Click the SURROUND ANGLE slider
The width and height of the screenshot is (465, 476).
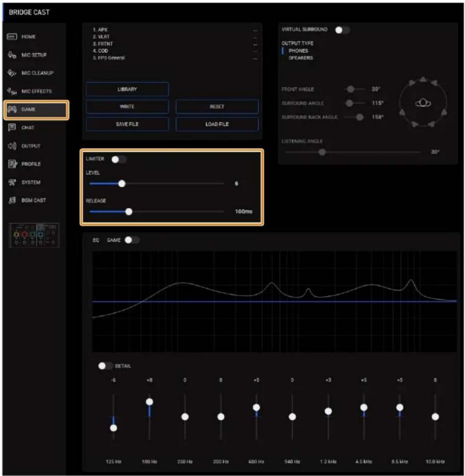pos(355,103)
